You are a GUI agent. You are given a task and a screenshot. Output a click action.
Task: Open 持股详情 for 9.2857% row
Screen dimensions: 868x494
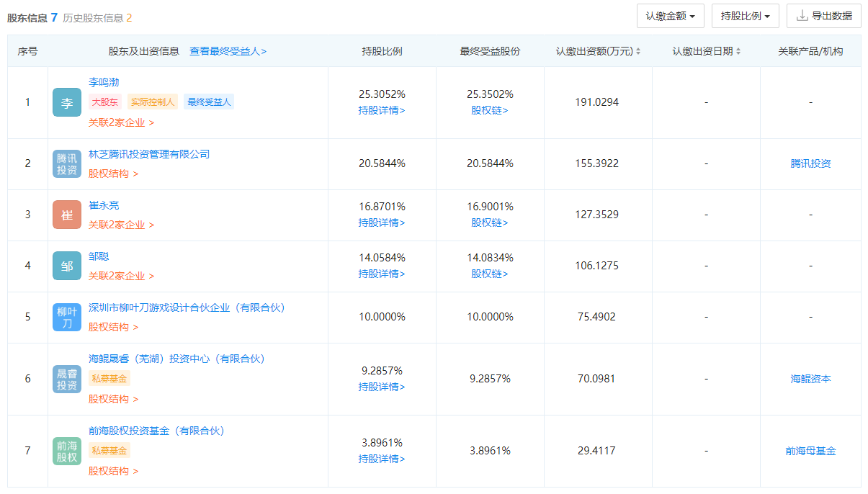tap(382, 387)
